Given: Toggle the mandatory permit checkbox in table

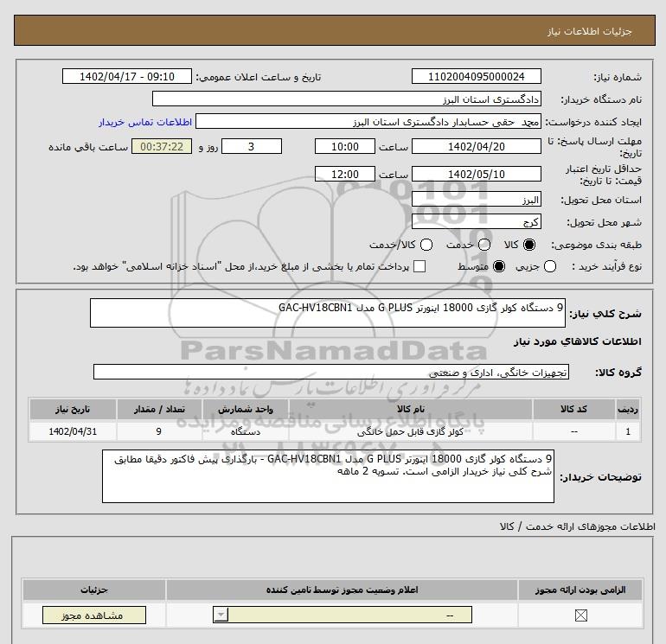Looking at the screenshot, I should 580,615.
